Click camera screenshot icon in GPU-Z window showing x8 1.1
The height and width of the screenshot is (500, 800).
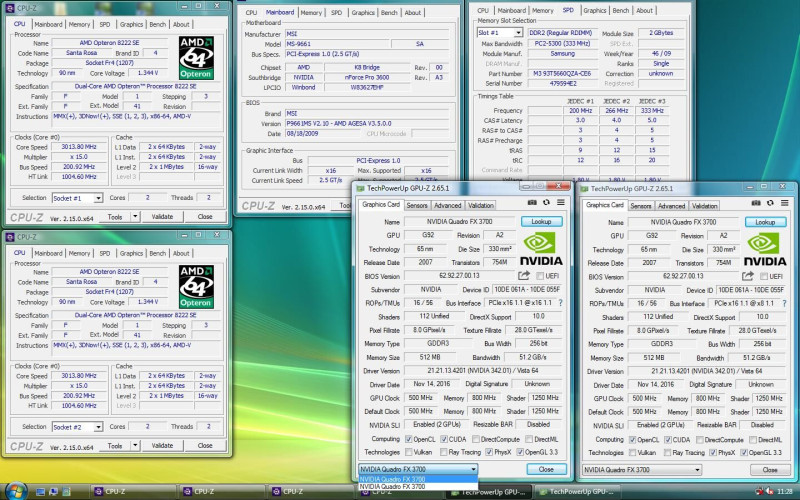click(x=756, y=203)
